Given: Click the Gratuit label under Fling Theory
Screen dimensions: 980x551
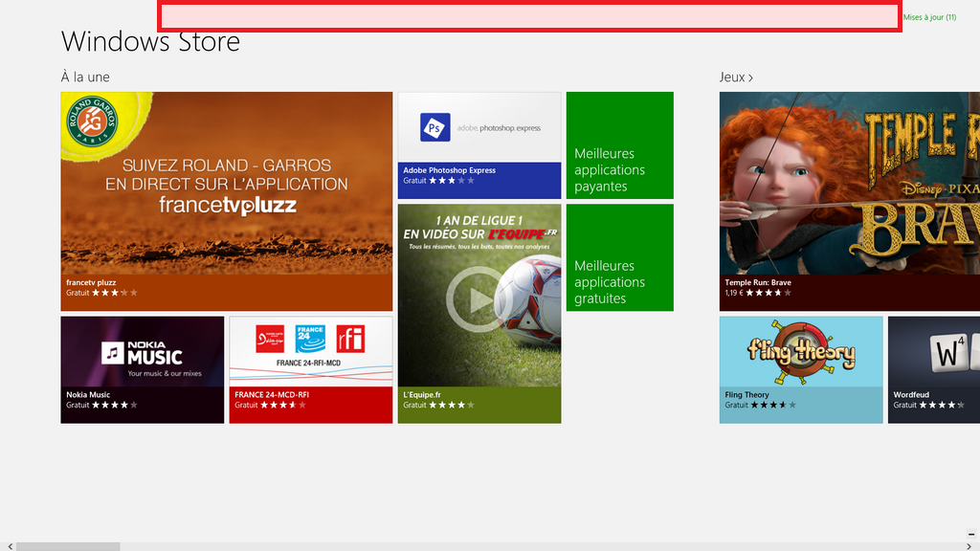Looking at the screenshot, I should (x=736, y=405).
